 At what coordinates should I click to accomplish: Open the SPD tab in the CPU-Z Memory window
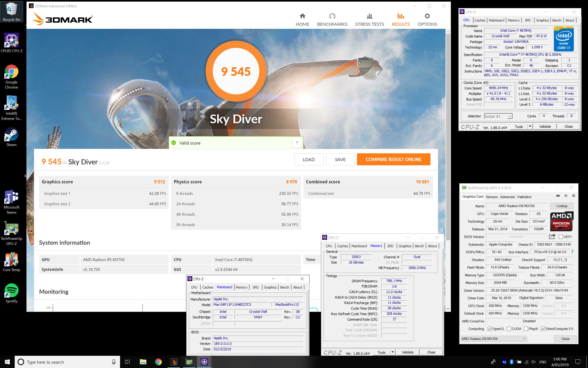coord(390,246)
